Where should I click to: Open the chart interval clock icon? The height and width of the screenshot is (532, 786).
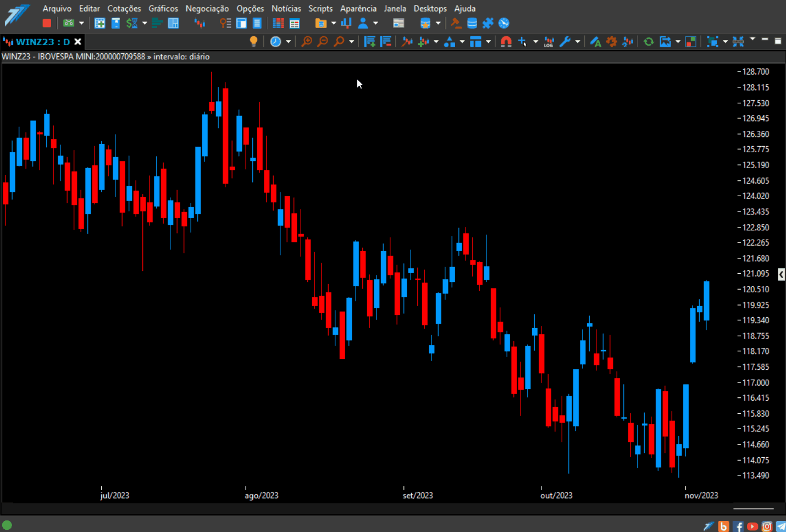[x=276, y=42]
